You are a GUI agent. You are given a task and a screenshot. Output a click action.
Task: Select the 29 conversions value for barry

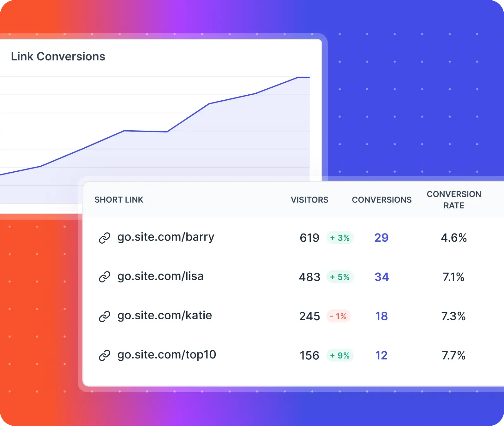click(381, 238)
